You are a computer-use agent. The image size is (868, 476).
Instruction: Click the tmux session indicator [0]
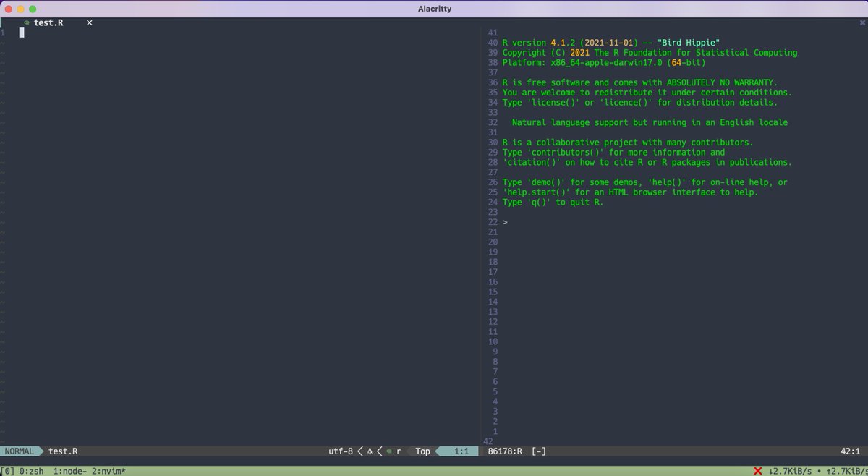pyautogui.click(x=8, y=471)
